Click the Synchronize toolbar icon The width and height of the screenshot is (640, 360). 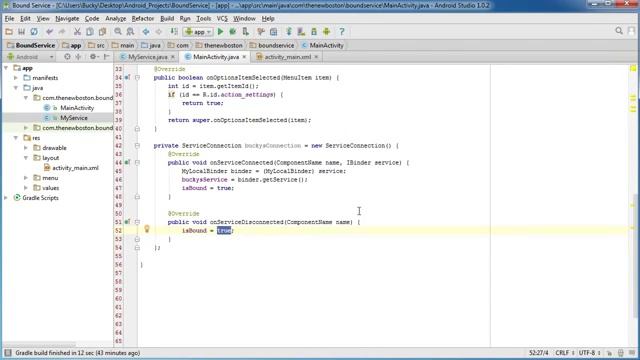(x=34, y=31)
